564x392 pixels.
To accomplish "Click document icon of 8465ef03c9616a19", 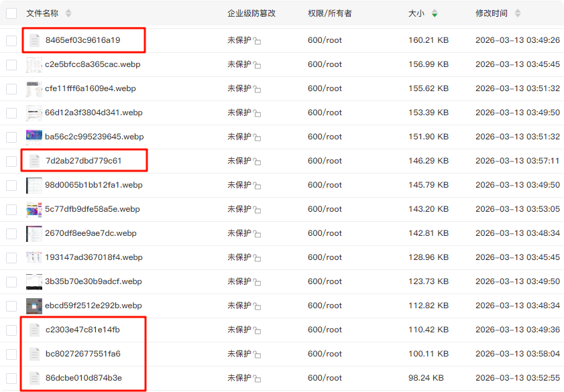I will pyautogui.click(x=34, y=40).
